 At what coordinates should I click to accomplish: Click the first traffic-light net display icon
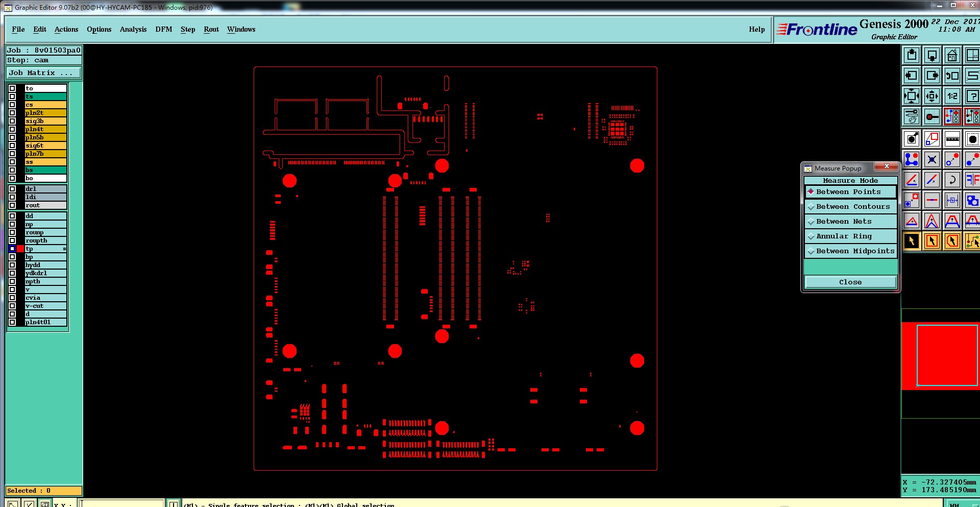click(x=952, y=116)
